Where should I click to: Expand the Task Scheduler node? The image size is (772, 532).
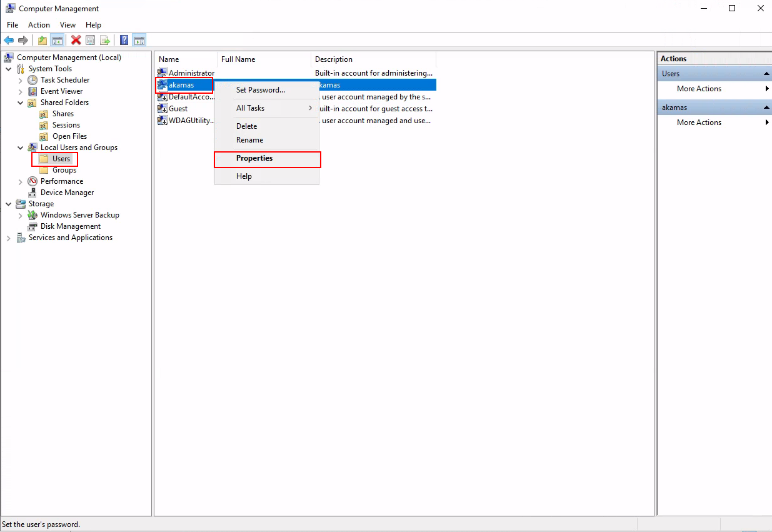21,80
